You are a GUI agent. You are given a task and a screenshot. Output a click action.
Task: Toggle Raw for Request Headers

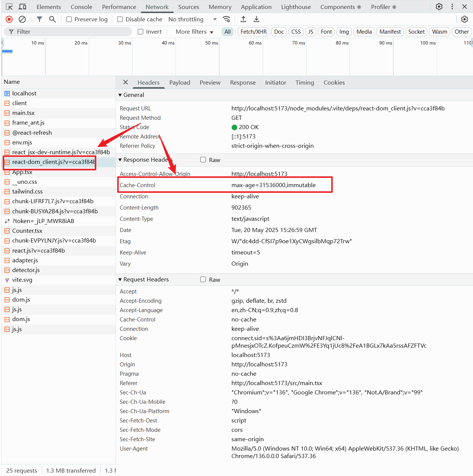pos(203,280)
